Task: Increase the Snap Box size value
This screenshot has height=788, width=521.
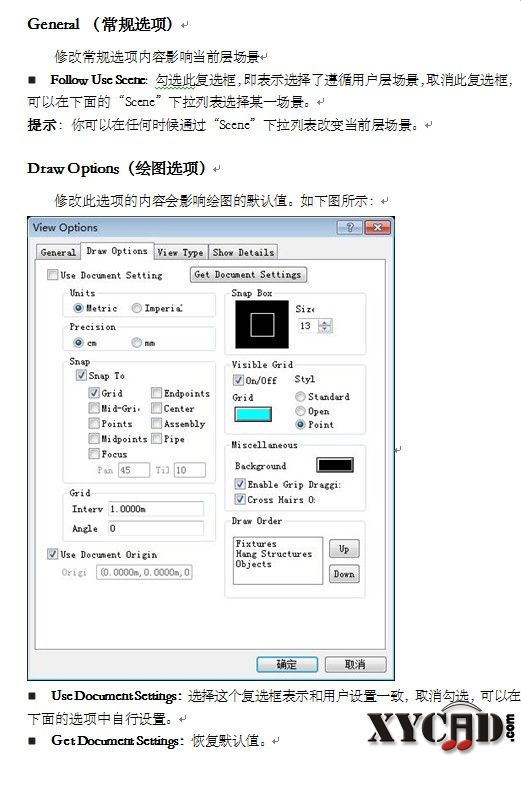Action: coord(326,323)
